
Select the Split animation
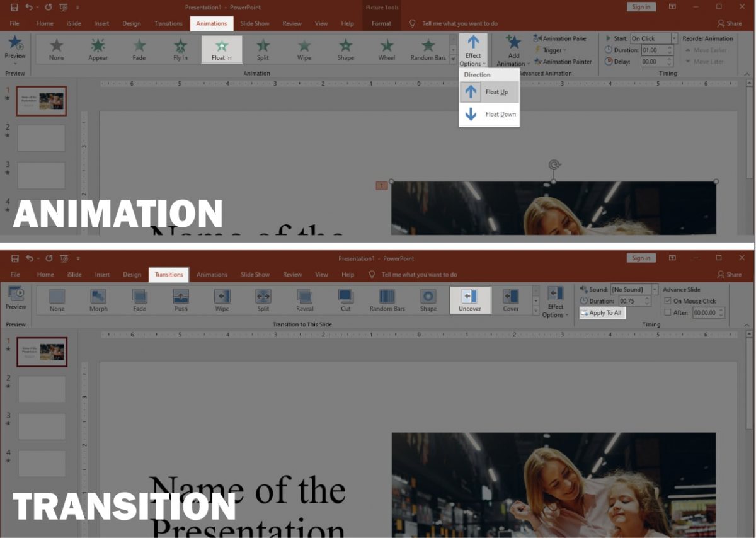click(262, 49)
